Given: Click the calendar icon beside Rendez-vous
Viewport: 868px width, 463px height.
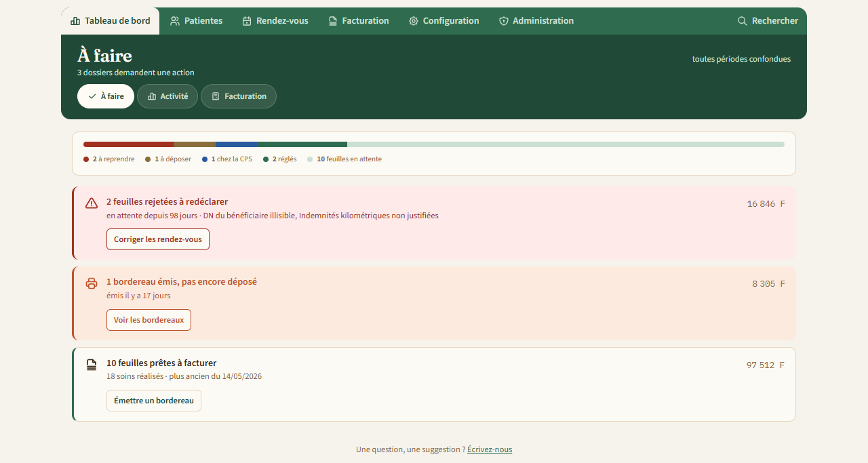Looking at the screenshot, I should (x=247, y=21).
